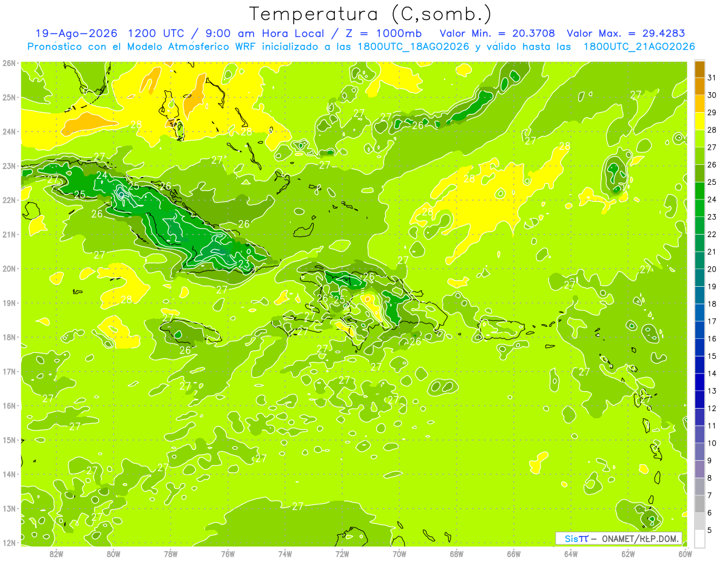Click legend value '22'
728x562 pixels.
[712, 234]
